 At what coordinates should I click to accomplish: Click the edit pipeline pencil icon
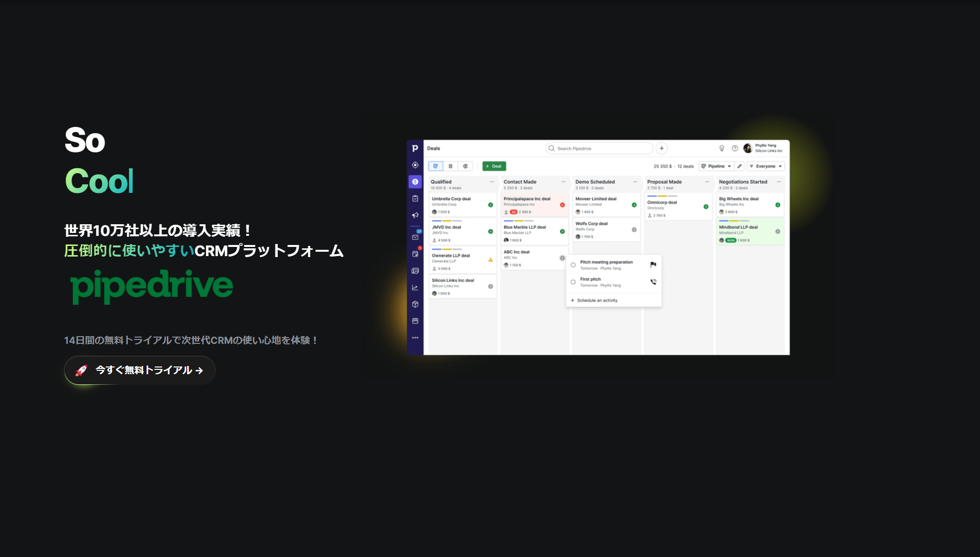(x=739, y=166)
